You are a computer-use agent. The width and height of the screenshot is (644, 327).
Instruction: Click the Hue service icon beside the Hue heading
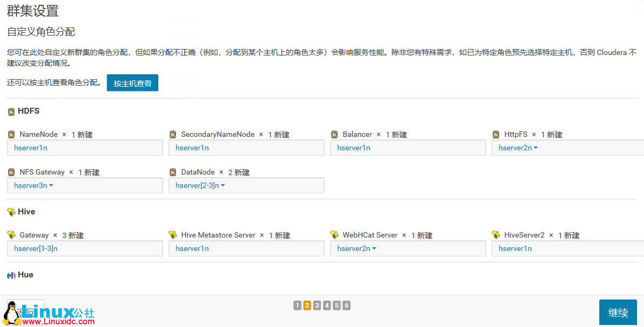click(11, 275)
